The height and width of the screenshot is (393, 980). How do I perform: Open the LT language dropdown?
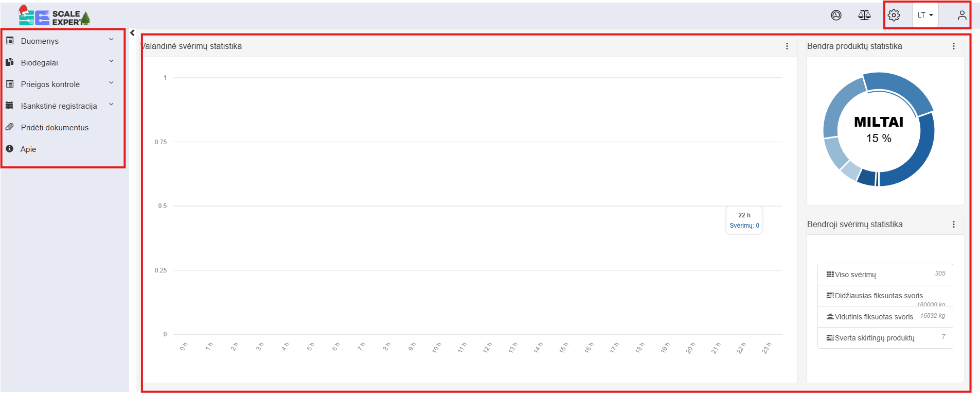point(925,15)
